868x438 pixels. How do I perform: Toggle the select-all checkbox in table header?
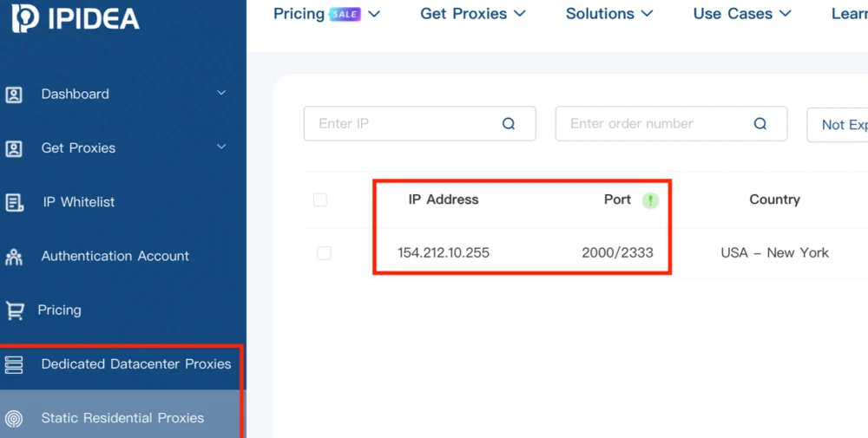[x=320, y=200]
